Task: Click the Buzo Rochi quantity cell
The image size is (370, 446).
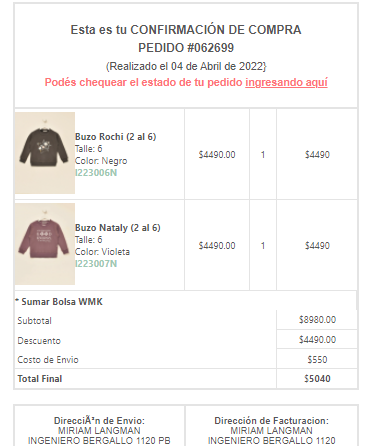Action: pyautogui.click(x=263, y=155)
